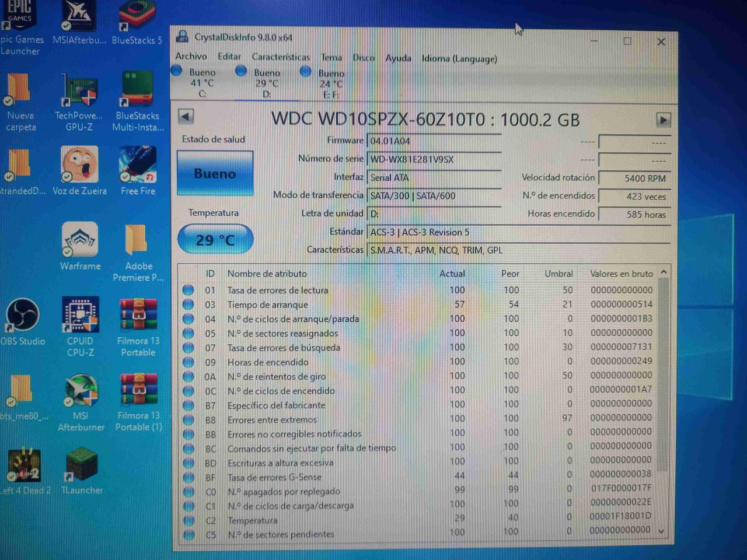Open MSI Afterburner icon with the jet

tap(81, 391)
